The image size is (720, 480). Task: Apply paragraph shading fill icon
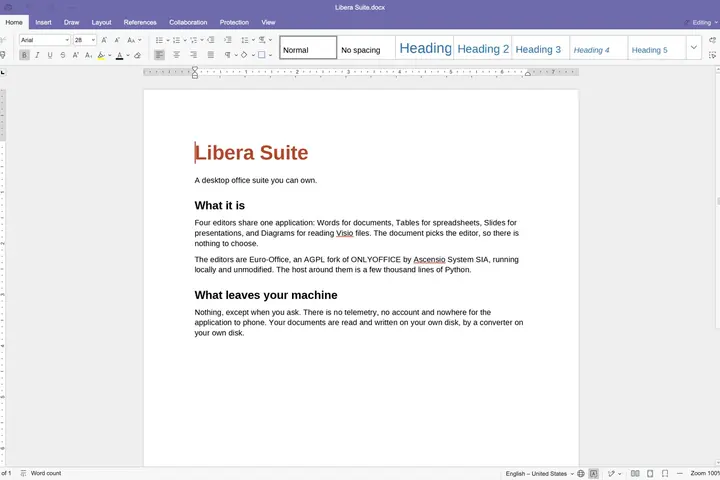244,55
